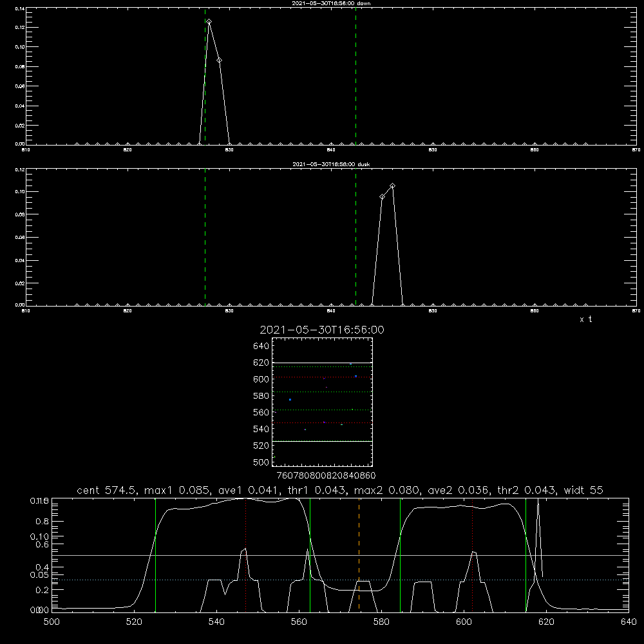Click y-axis label '580' of scatter panel

[261, 396]
